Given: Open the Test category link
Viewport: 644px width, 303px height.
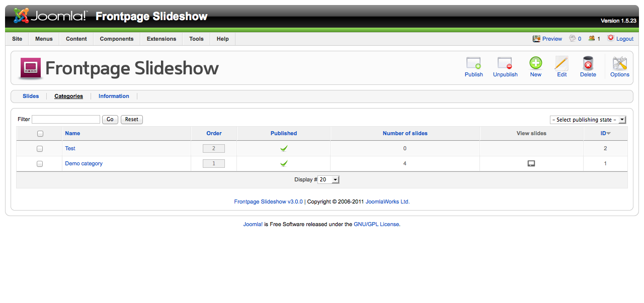Looking at the screenshot, I should pos(70,148).
